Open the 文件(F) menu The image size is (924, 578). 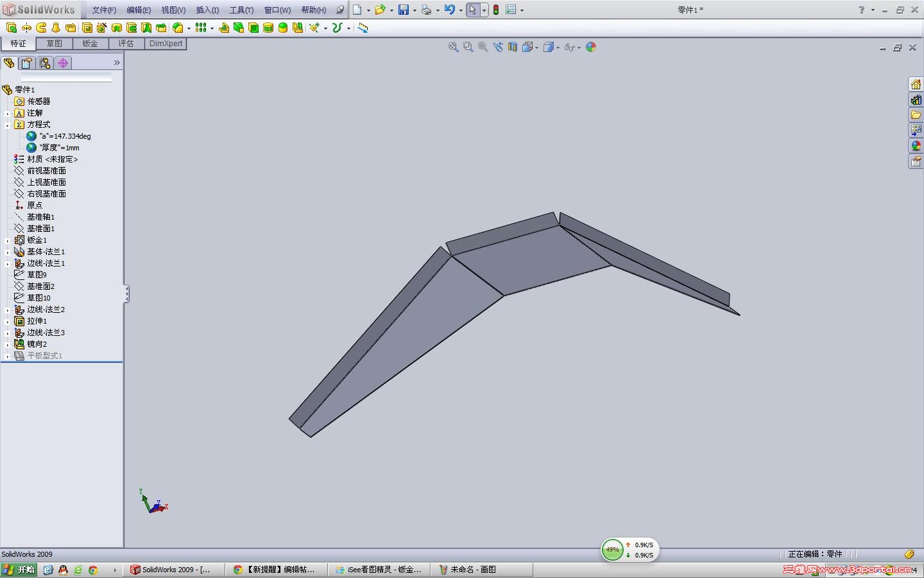[104, 10]
